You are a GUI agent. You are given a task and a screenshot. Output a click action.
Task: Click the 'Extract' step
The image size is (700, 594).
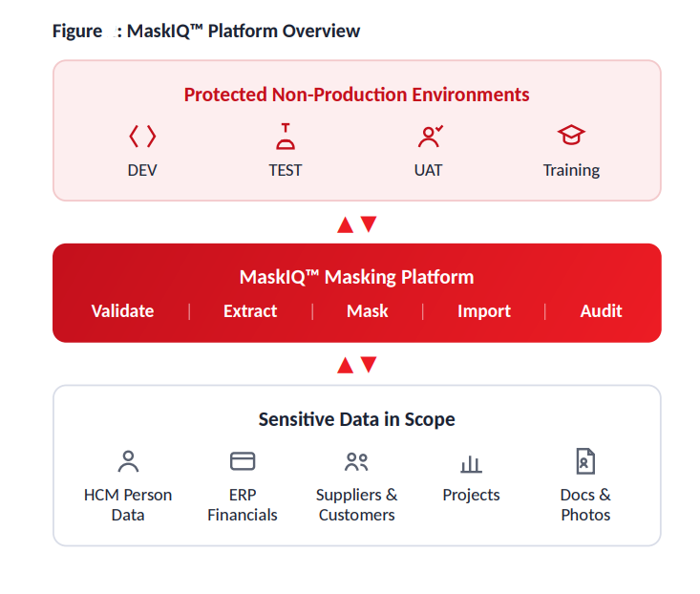[x=250, y=311]
